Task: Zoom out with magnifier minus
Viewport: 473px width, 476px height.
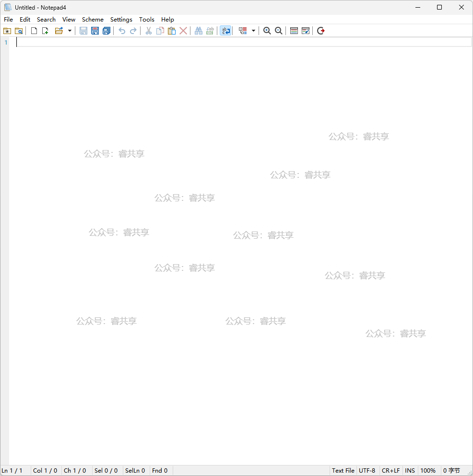Action: 279,31
